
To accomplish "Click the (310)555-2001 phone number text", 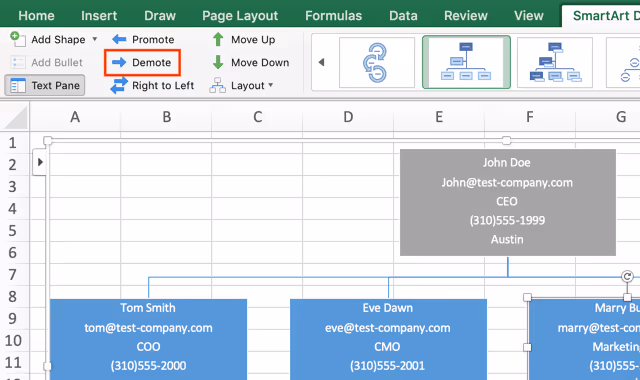I will tap(387, 366).
